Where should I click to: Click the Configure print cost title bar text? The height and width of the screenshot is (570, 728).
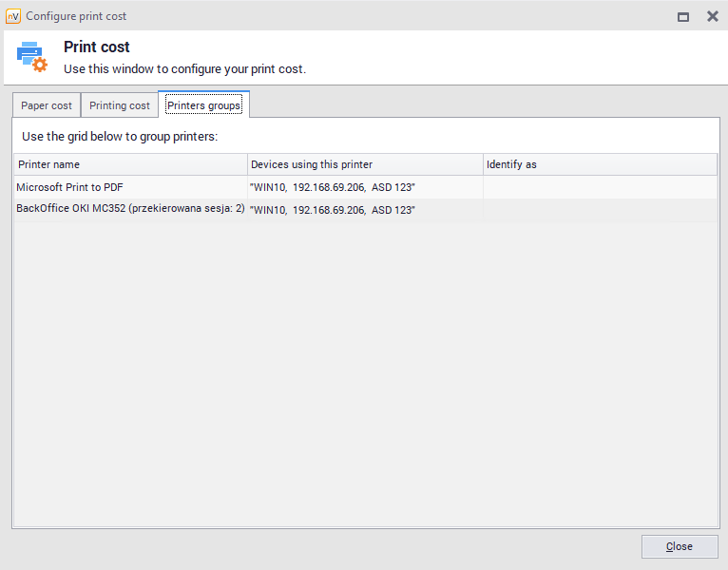[x=76, y=16]
